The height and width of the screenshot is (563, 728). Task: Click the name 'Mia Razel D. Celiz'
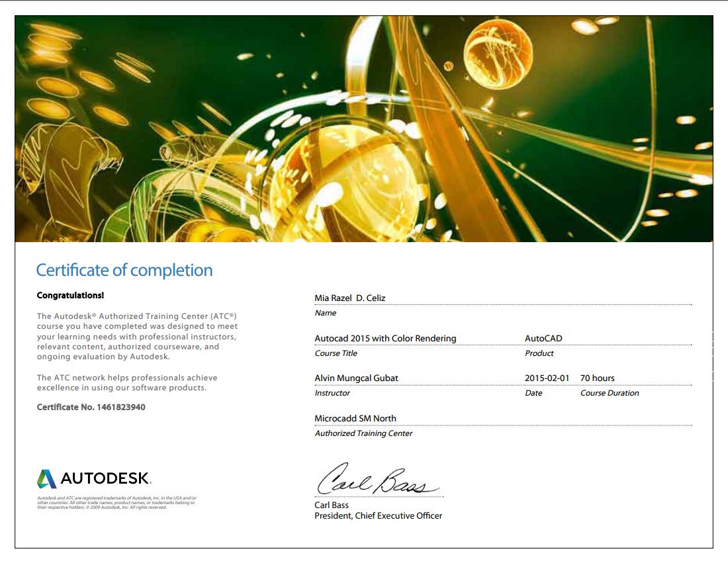[350, 298]
